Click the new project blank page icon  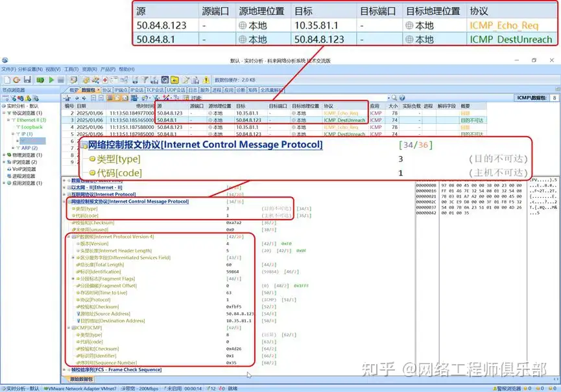(x=6, y=80)
